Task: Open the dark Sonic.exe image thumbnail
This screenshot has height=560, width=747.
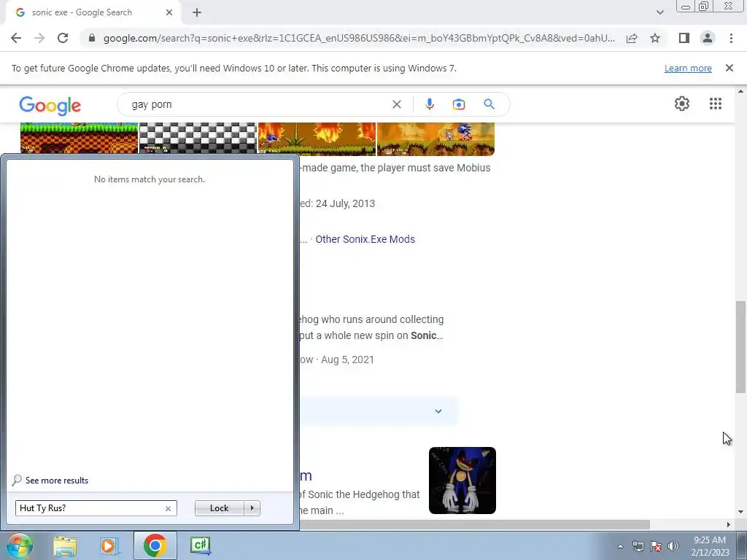Action: (x=462, y=480)
